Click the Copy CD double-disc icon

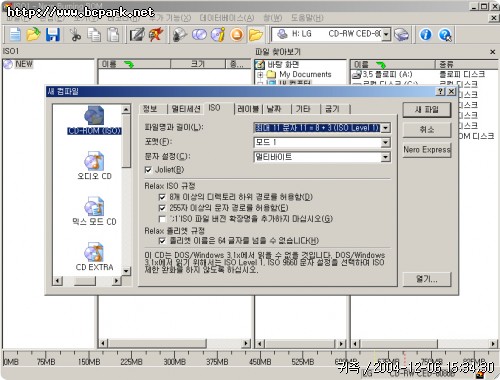(x=199, y=34)
